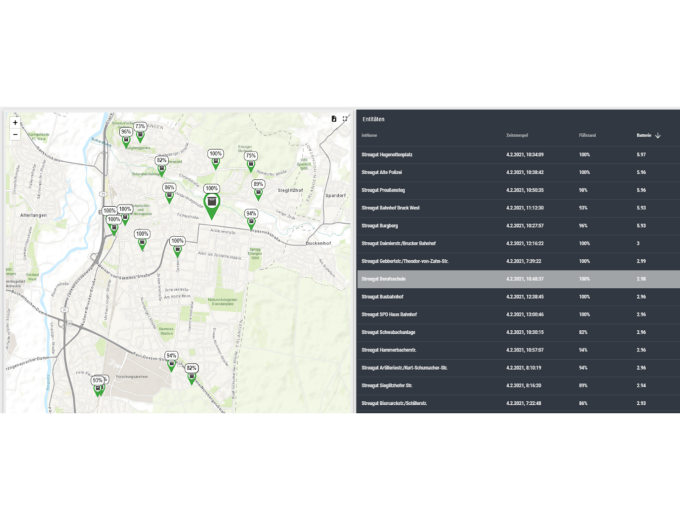Select row Streugut SPD Haus Bahnhof
680x520 pixels.
click(x=518, y=315)
